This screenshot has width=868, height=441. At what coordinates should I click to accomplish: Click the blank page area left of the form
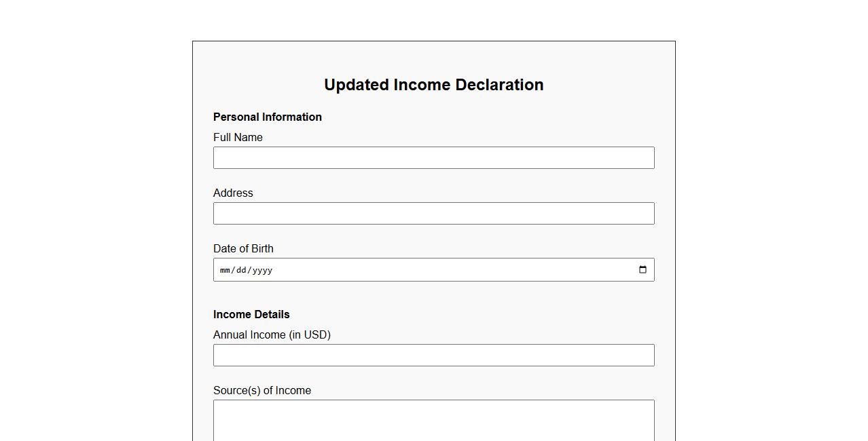[x=95, y=237]
